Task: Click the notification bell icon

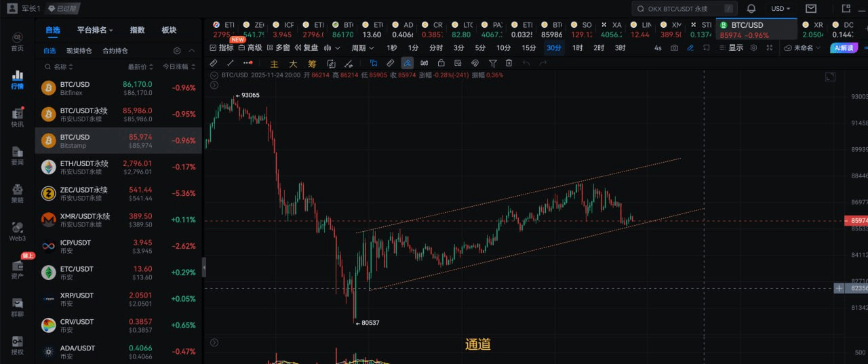Action: click(751, 9)
